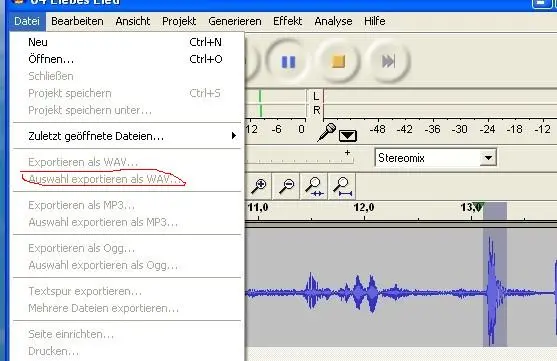Click Exportieren als Ogg... entry
This screenshot has height=361, width=557.
(x=127, y=248)
